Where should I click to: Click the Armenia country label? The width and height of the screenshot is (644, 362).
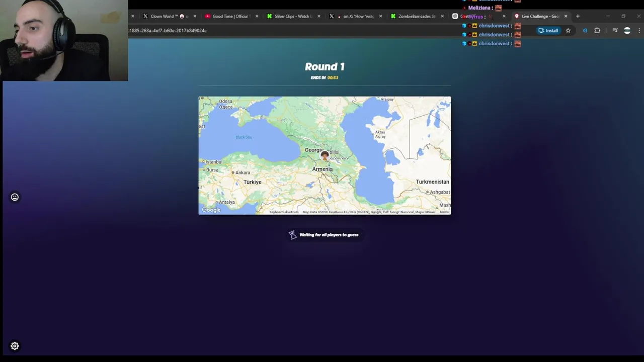[x=323, y=169]
